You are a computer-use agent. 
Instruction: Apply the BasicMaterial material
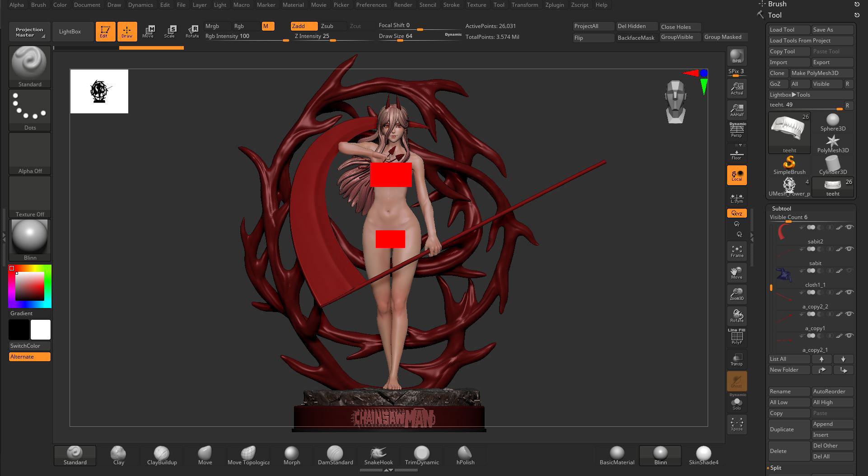(617, 455)
